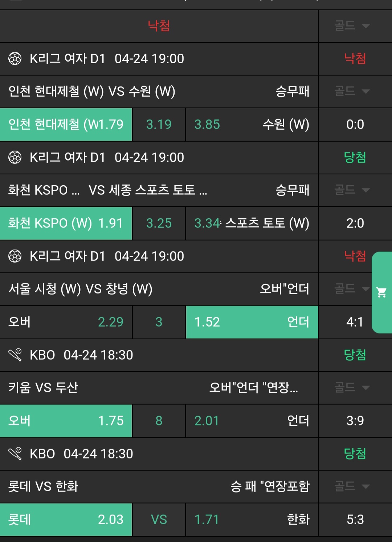Select the 수원 (W) 3.85 away odds
The width and height of the screenshot is (392, 542).
pyautogui.click(x=252, y=124)
